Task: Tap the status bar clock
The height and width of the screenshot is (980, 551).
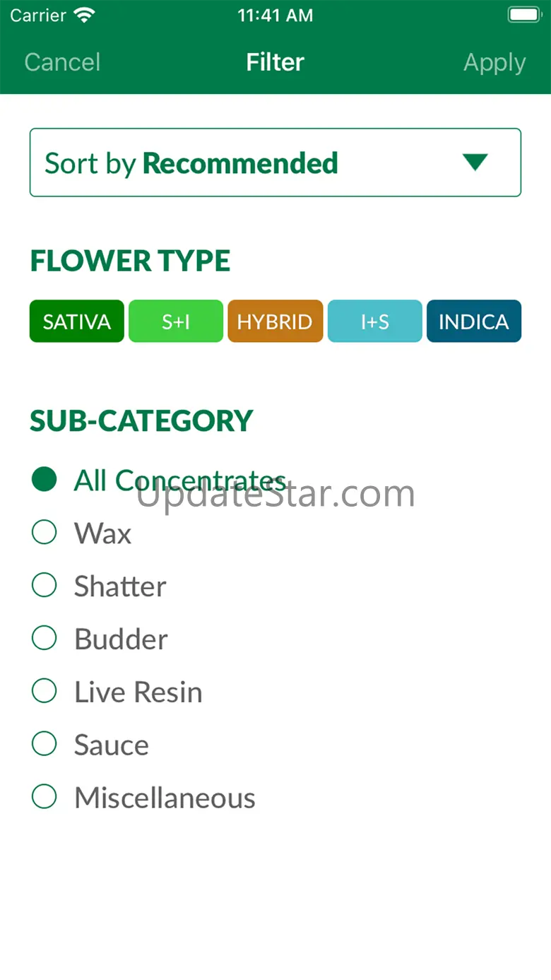Action: tap(275, 16)
